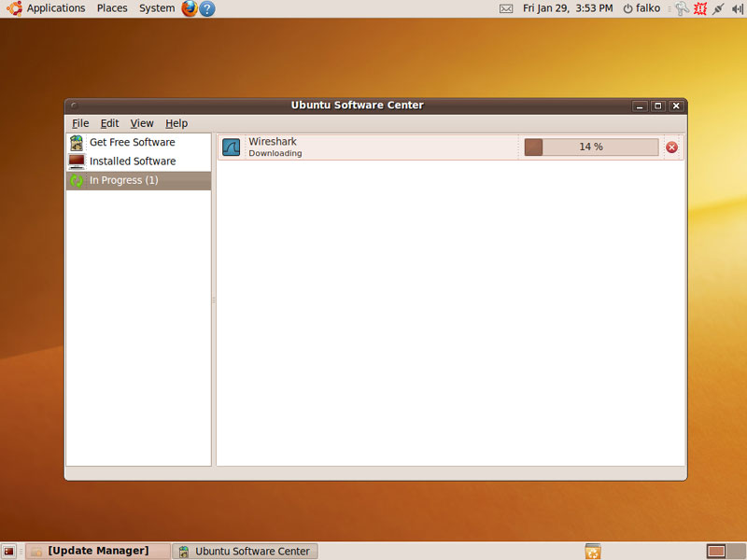The image size is (747, 560).
Task: Open the red update notification icon
Action: click(699, 8)
